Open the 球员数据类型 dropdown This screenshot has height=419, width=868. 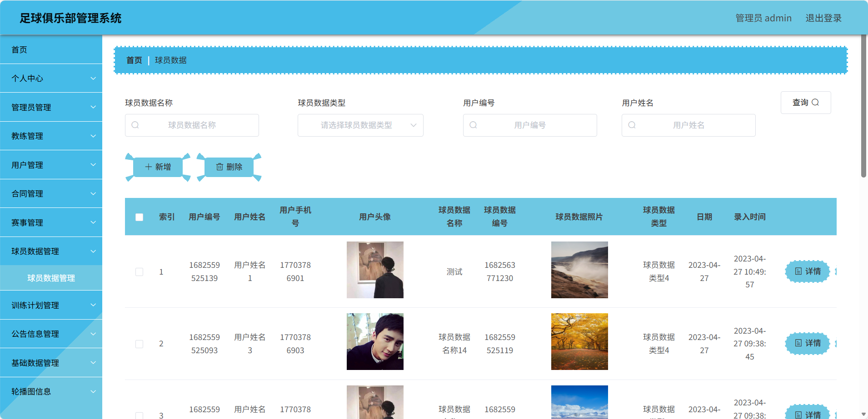click(360, 125)
